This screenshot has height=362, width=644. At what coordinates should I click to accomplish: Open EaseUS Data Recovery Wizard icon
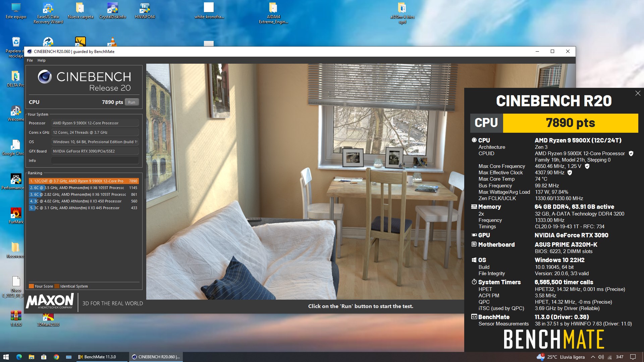point(48,13)
